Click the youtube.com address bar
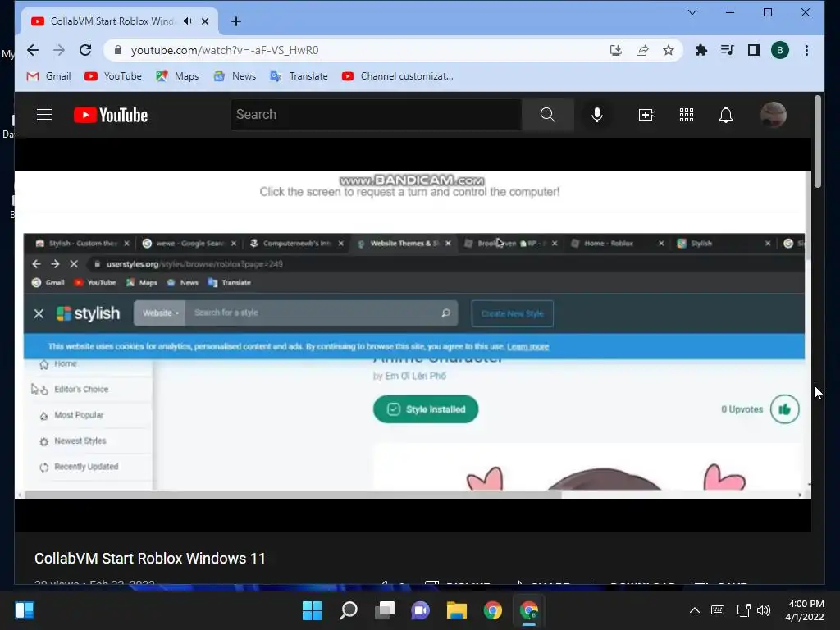The image size is (840, 630). [x=354, y=50]
